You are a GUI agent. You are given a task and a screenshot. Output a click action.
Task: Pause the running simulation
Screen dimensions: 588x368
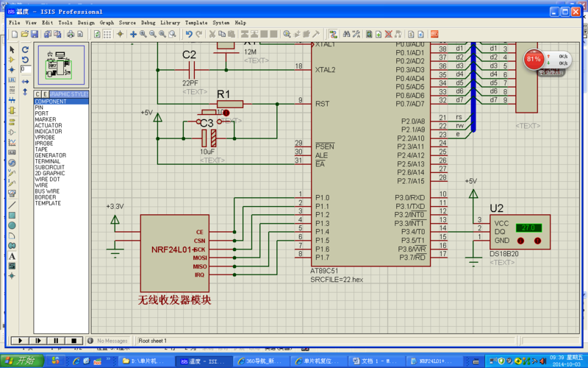pos(56,341)
